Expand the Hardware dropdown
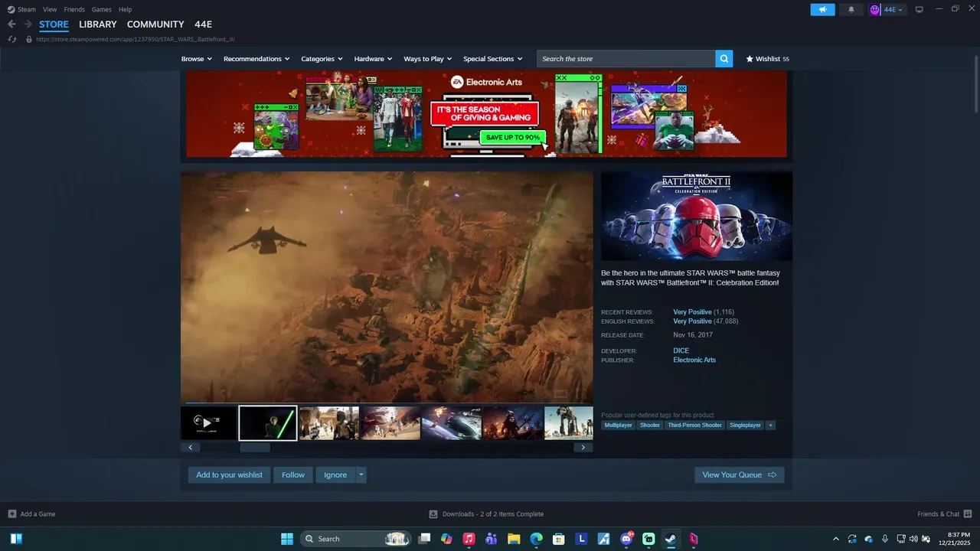 click(373, 59)
